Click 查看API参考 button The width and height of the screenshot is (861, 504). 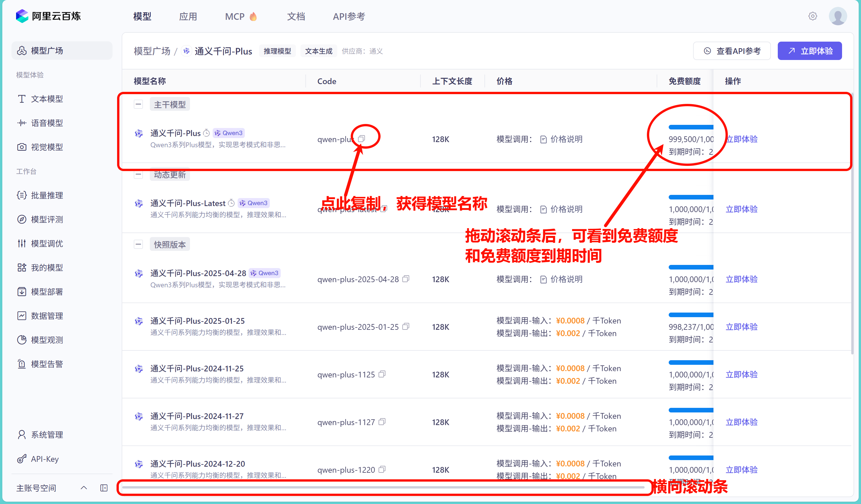732,51
